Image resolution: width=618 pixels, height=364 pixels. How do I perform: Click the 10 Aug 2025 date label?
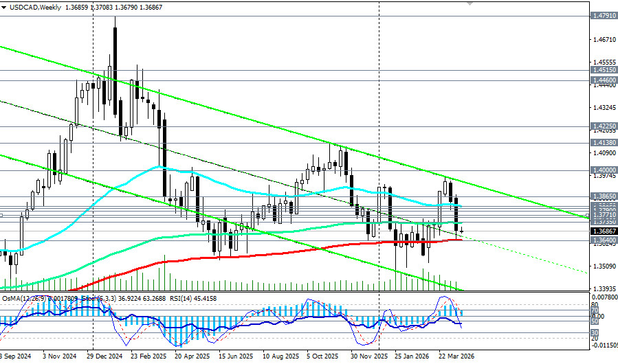tap(281, 356)
